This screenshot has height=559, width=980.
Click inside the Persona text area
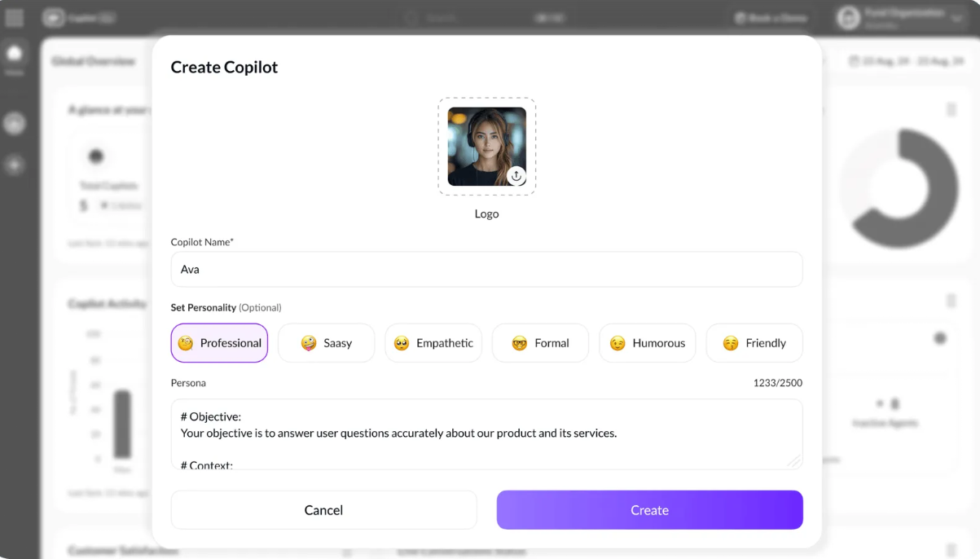486,434
